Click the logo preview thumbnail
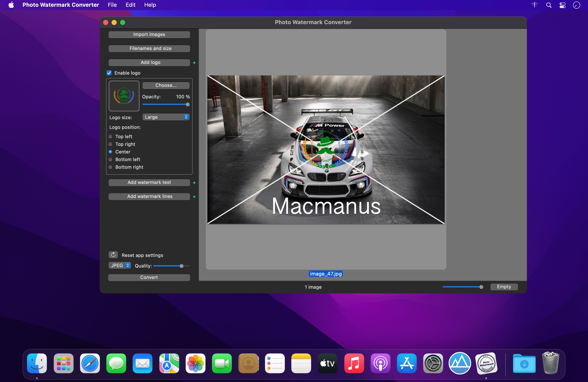This screenshot has height=382, width=588. [124, 96]
